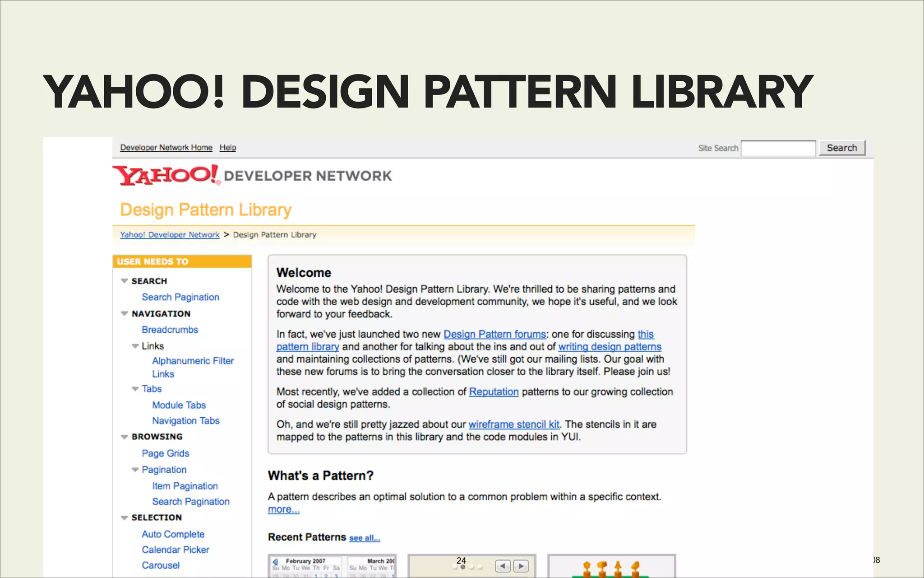Open the Carousel pattern

[x=161, y=565]
